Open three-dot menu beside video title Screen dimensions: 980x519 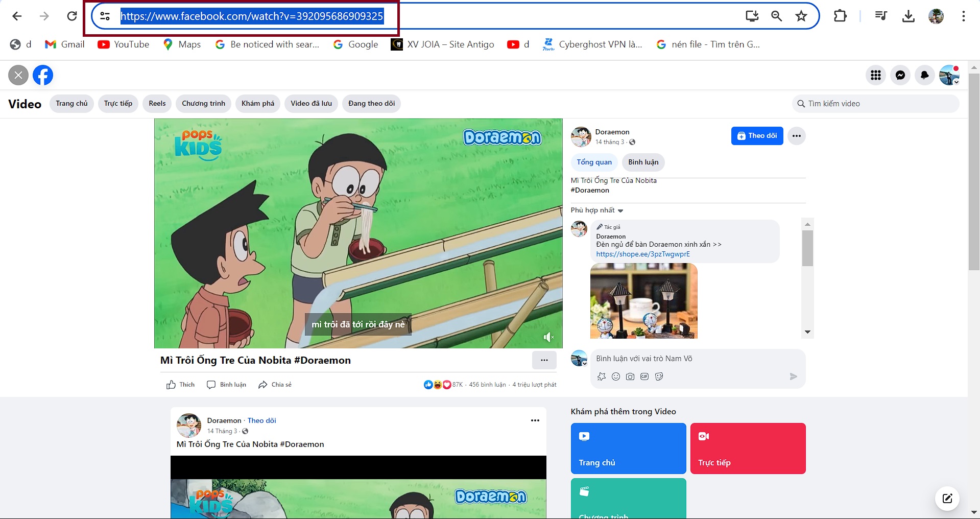coord(544,360)
